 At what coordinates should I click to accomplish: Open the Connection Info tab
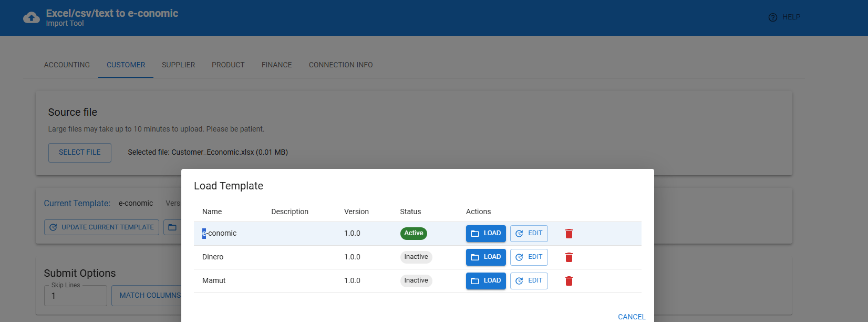pos(340,65)
